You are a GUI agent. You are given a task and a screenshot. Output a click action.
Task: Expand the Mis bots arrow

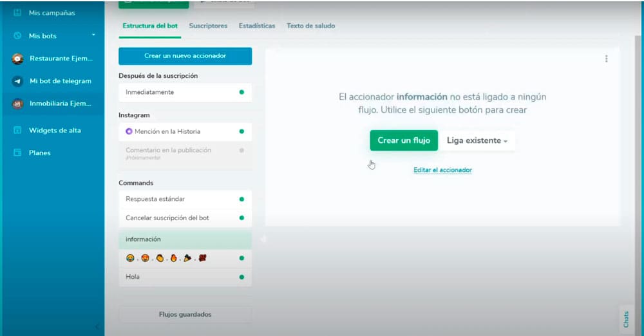93,35
